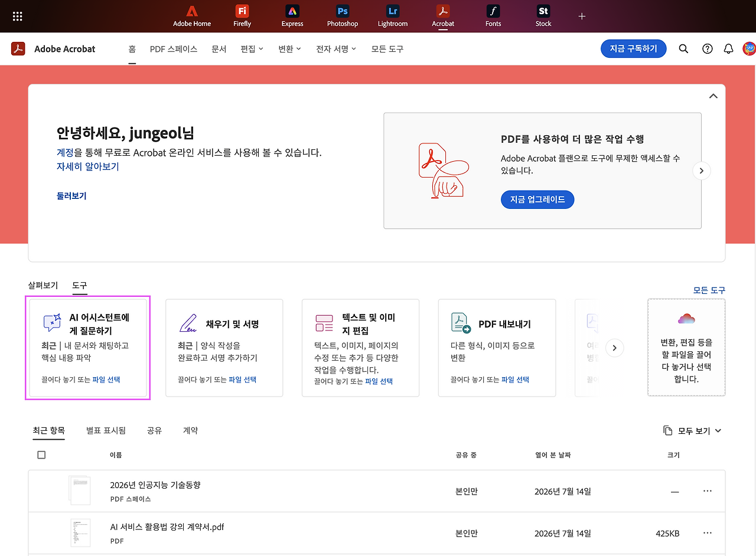The width and height of the screenshot is (756, 556).
Task: Expand the 전자 서명 menu dropdown
Action: pyautogui.click(x=337, y=49)
